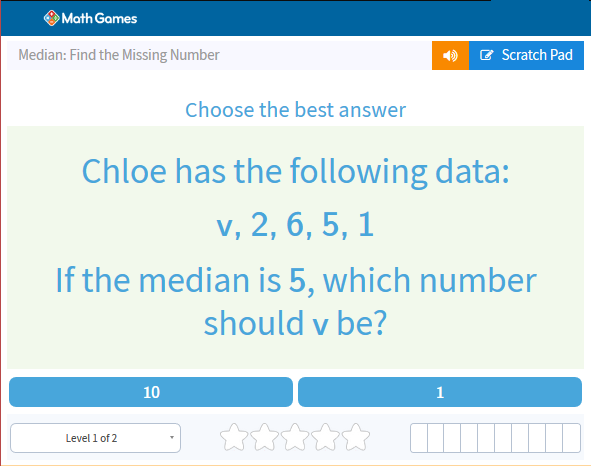Viewport: 591px width, 466px height.
Task: Click the question text about the median
Action: tap(296, 301)
